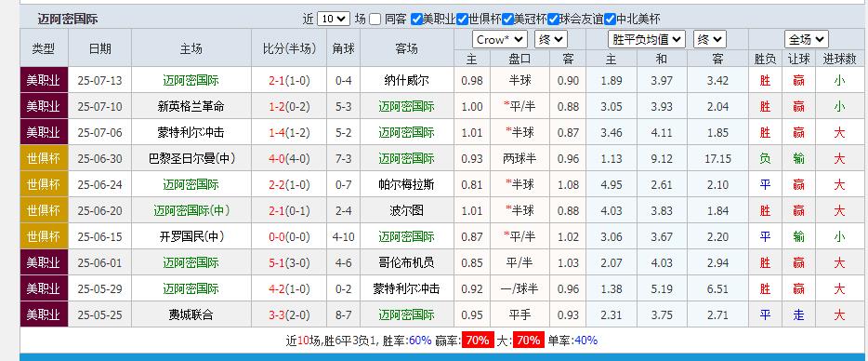
Task: Click the 世俱杯 tag on 25-06-30 row
Action: (44, 158)
